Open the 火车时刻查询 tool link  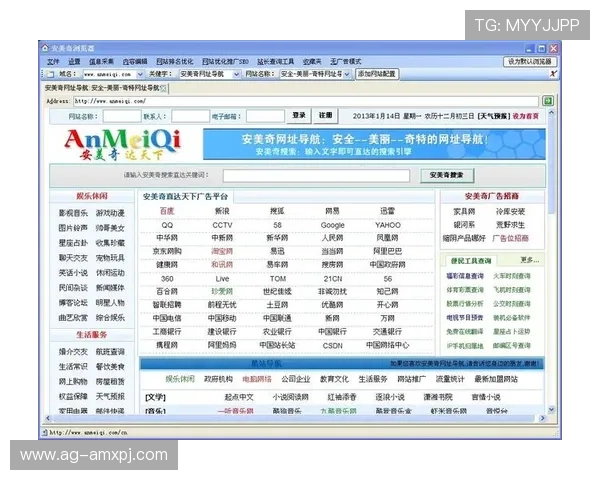coord(512,276)
